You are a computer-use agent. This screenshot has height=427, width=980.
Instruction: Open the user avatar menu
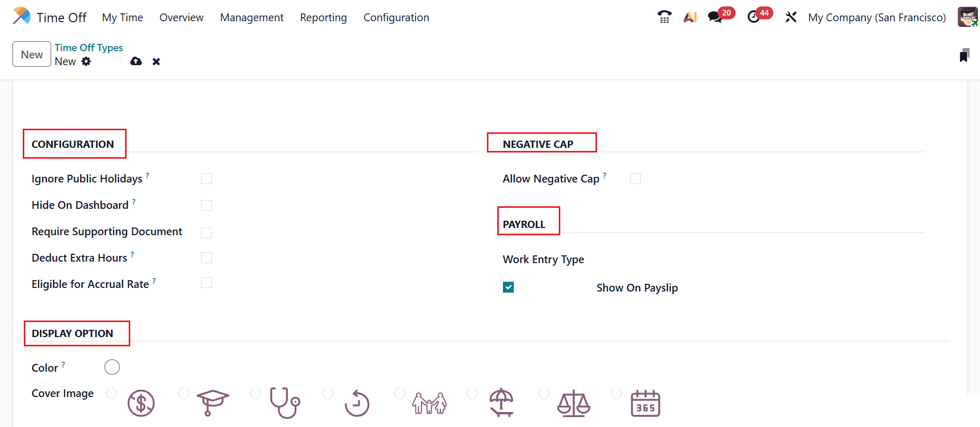(968, 17)
